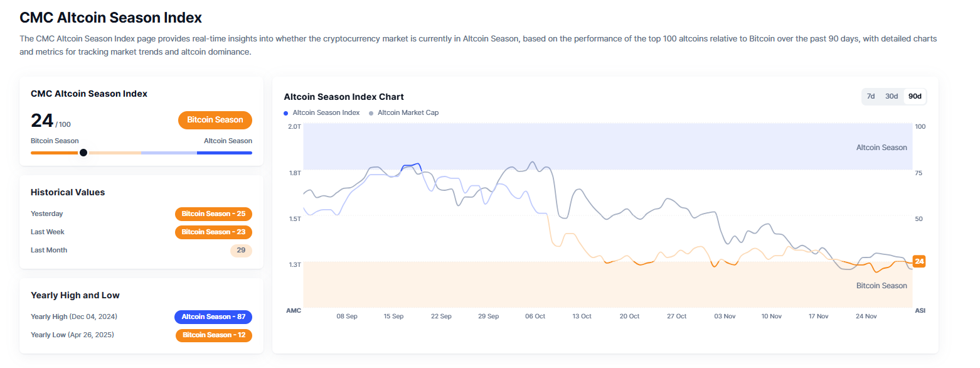The width and height of the screenshot is (980, 368).
Task: Click the orange '24' marker on the chart
Action: 918,261
